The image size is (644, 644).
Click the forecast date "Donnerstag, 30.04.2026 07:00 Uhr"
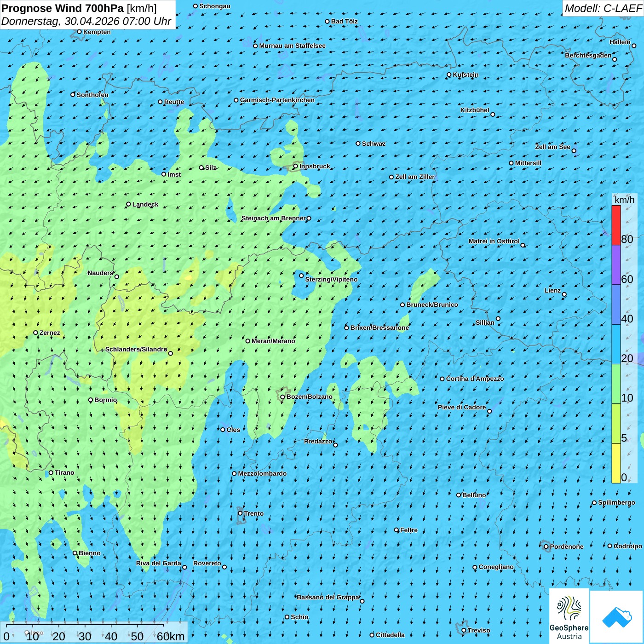86,21
